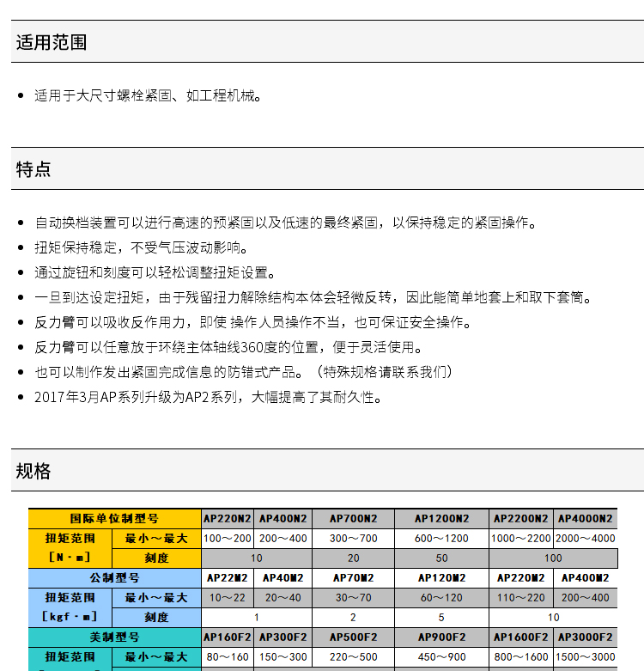Click the 美制型号 header cell
Viewport: 644px width, 671px height.
tap(114, 637)
